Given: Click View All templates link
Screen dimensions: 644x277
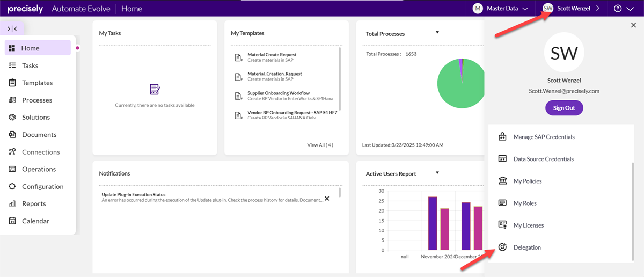Looking at the screenshot, I should pos(320,145).
